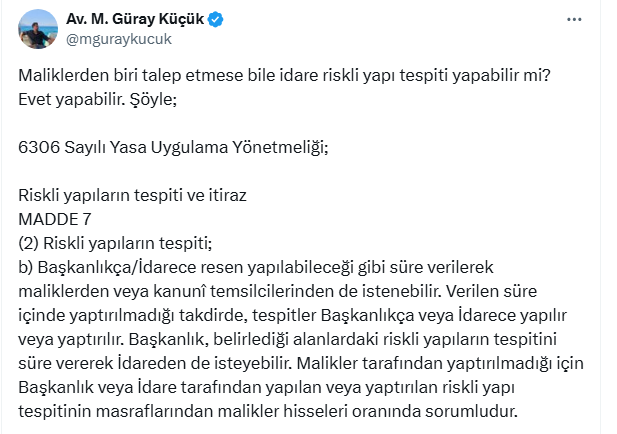Click the '6306 Sayılı Yasa Uygulama Yönetmeliği' line

pyautogui.click(x=173, y=146)
